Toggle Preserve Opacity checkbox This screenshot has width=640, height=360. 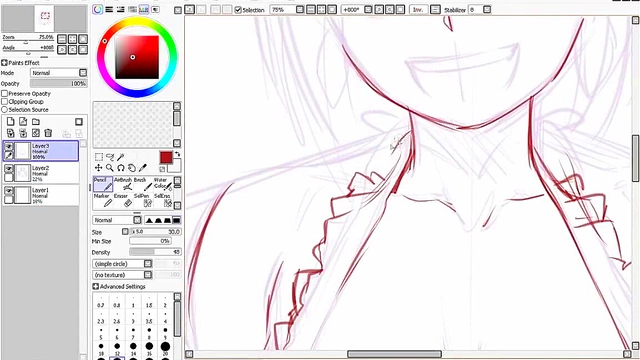tap(4, 93)
